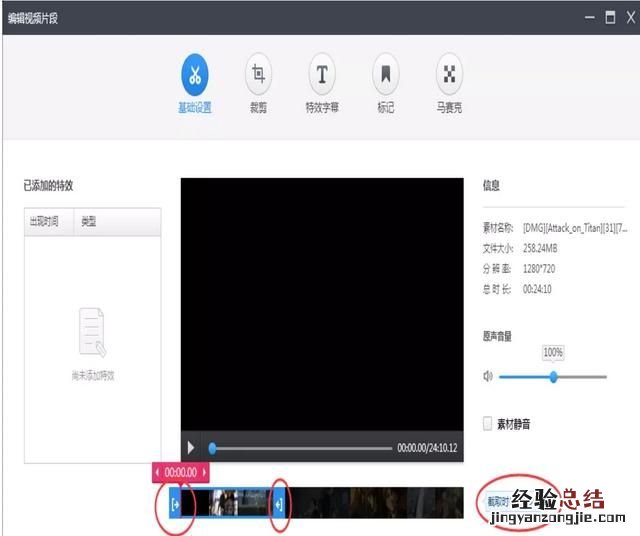Image resolution: width=640 pixels, height=536 pixels.
Task: Open the 裁剪 crop tool
Action: (258, 74)
